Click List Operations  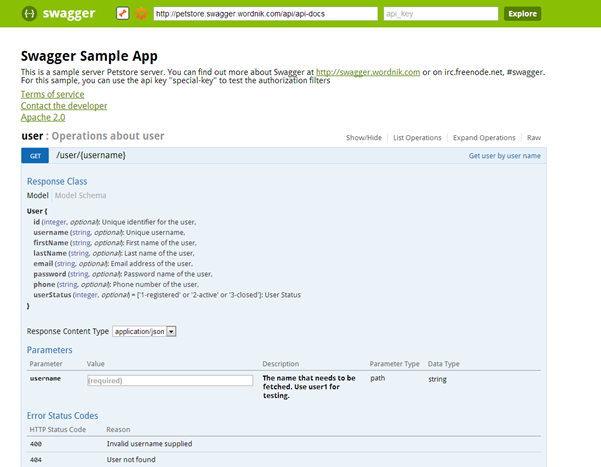pos(417,138)
